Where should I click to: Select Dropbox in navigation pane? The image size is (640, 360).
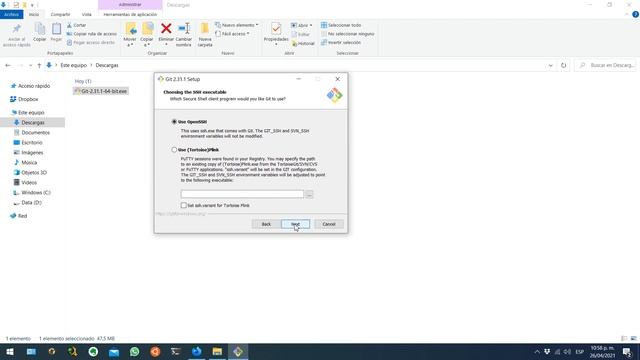(28, 99)
